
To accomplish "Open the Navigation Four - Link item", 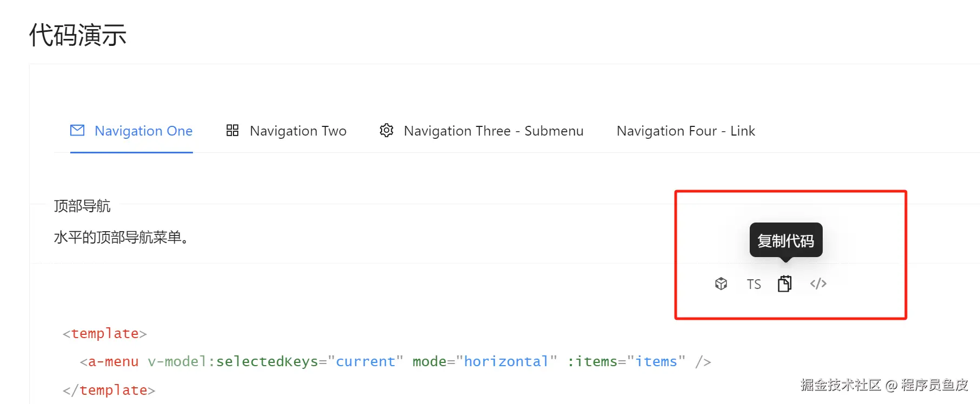I will click(685, 131).
